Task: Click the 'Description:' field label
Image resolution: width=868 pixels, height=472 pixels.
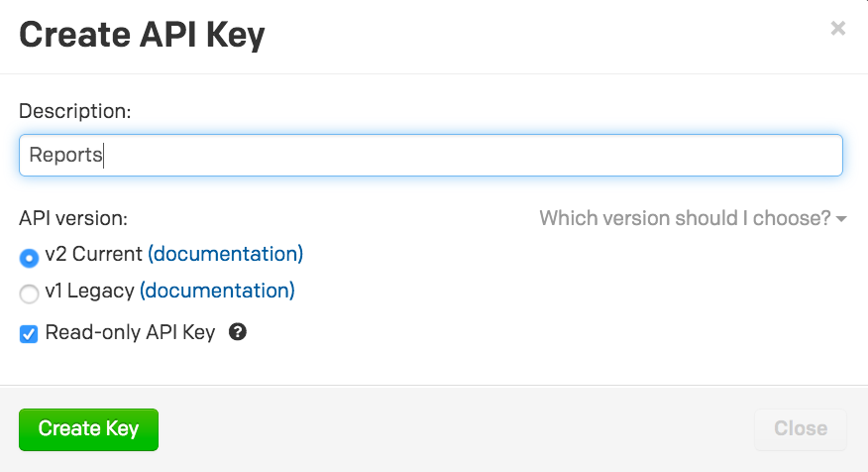Action: (74, 111)
